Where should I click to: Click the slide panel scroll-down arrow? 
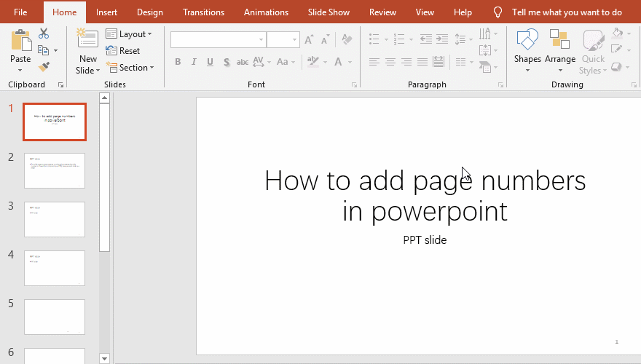click(x=105, y=359)
